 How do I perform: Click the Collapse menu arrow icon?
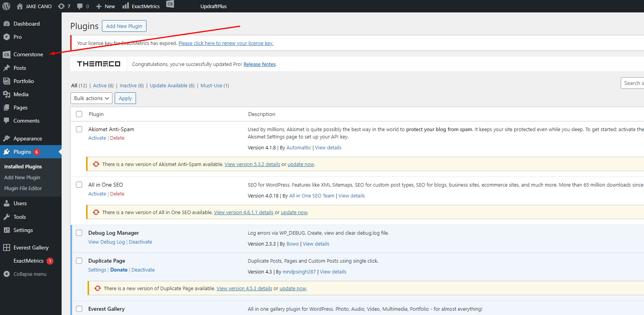pyautogui.click(x=7, y=274)
